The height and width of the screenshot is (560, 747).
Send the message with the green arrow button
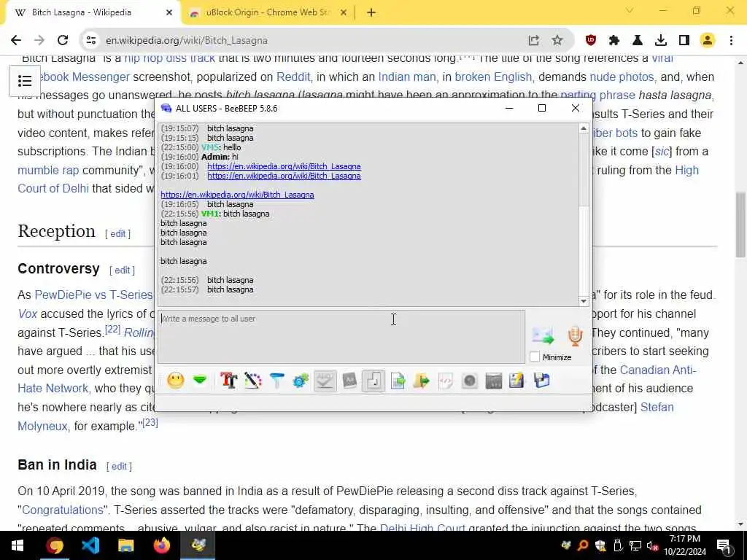click(543, 335)
